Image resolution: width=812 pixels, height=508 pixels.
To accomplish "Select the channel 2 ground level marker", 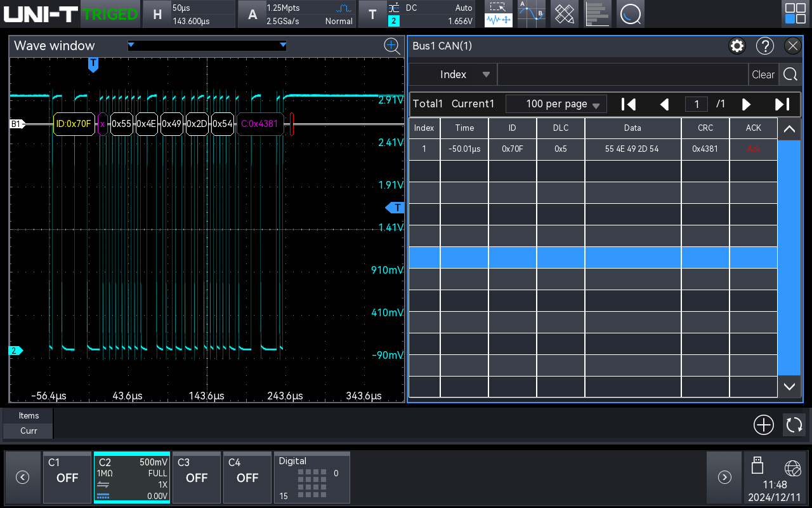I will [16, 351].
